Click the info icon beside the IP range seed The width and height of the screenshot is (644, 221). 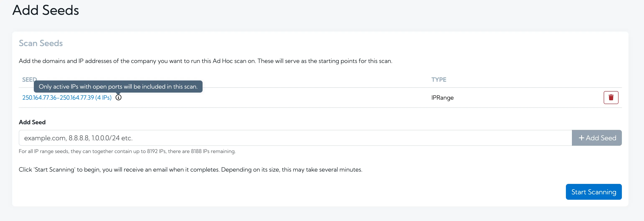coord(118,97)
